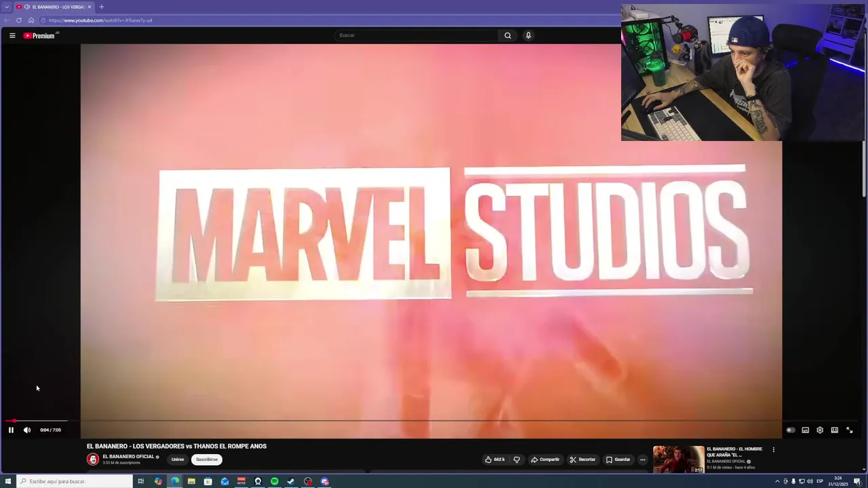Mute the video with the speaker icon
868x488 pixels.
pyautogui.click(x=27, y=430)
